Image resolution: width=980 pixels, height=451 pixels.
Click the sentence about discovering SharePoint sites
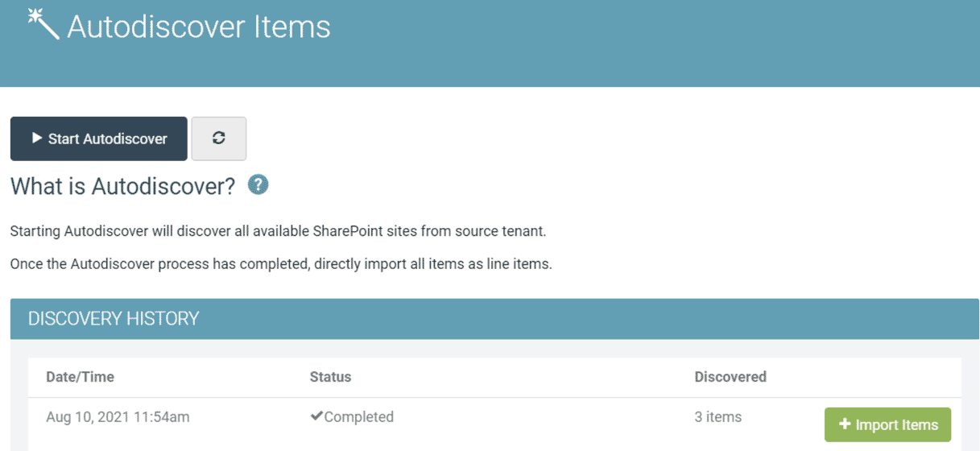(x=278, y=231)
